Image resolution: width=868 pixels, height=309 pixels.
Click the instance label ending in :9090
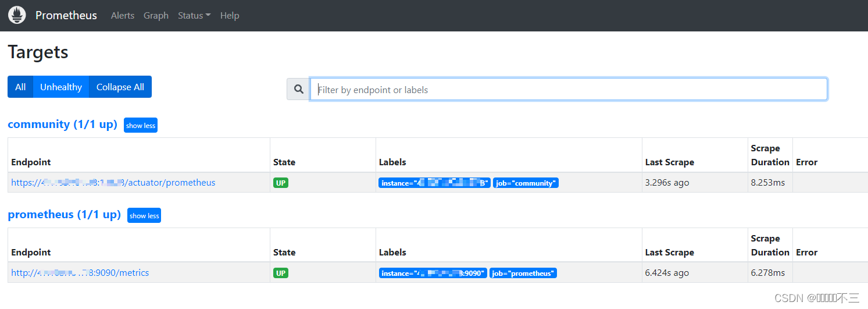pos(433,273)
